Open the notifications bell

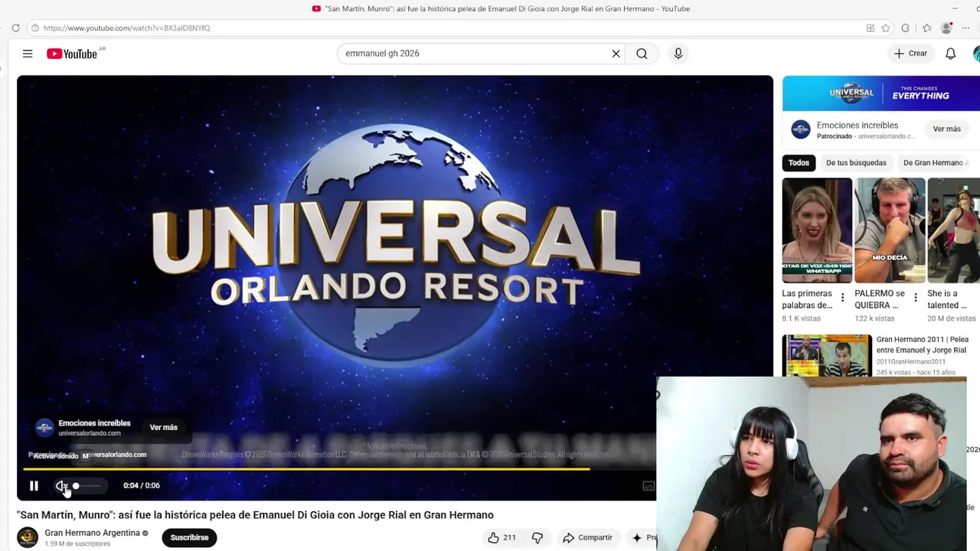[x=950, y=54]
